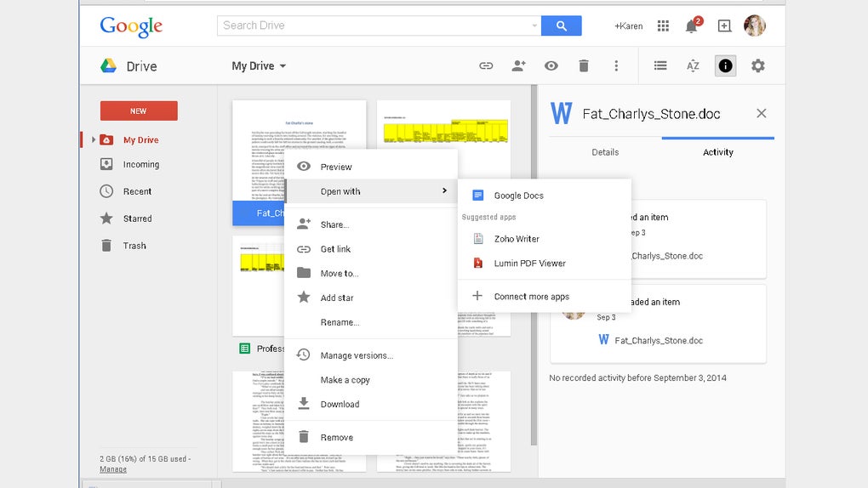The height and width of the screenshot is (488, 868).
Task: Choose Manage versions... from context menu
Action: pyautogui.click(x=371, y=355)
